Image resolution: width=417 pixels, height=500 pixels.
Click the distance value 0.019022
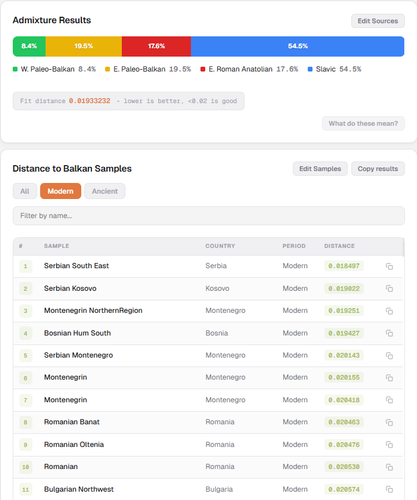344,289
